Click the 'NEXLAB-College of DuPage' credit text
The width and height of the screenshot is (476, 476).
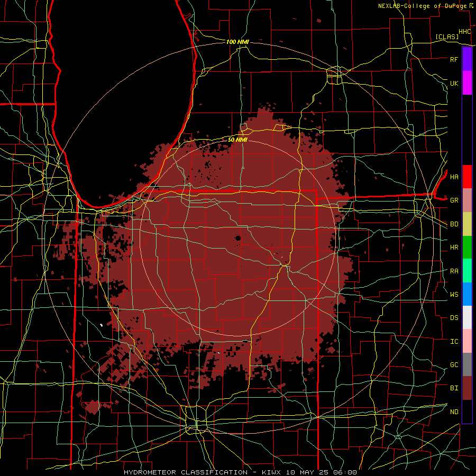tap(423, 6)
